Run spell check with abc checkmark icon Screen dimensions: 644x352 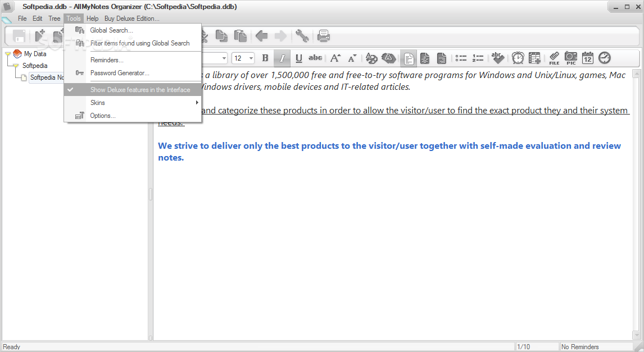tap(497, 58)
